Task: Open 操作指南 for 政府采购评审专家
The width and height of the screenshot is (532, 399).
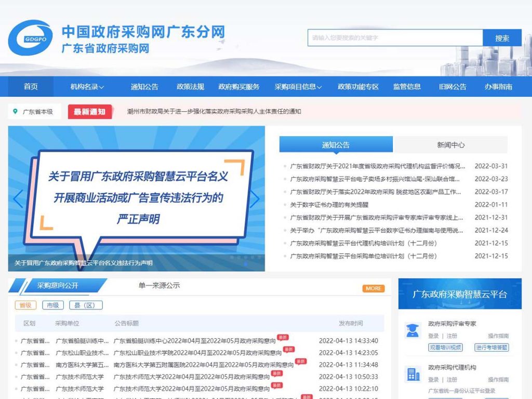Action: click(498, 336)
